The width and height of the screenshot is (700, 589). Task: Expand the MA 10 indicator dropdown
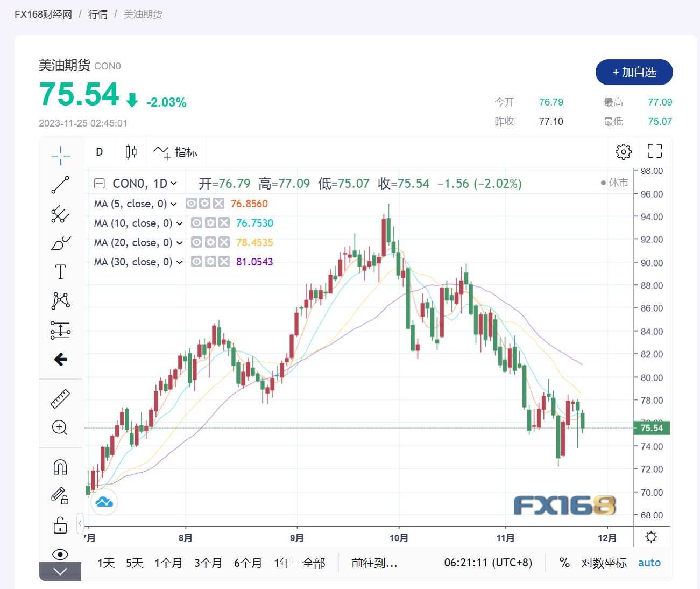180,223
